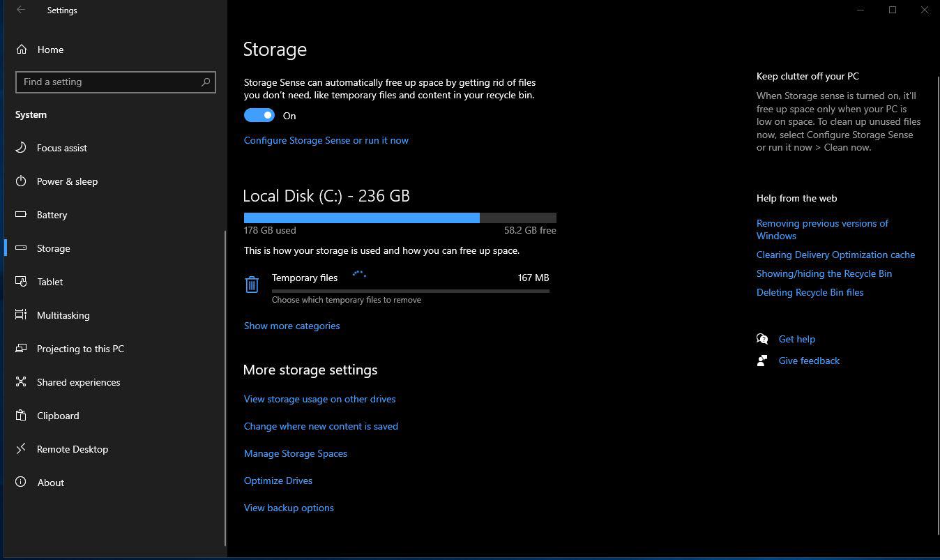Open Clearing Delivery Optimization cache help link
Screen dimensions: 940x560
click(x=835, y=255)
